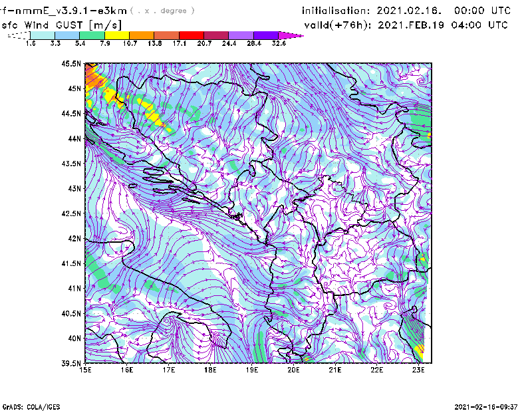Select the yellow legend color swatch
The width and height of the screenshot is (532, 411).
[117, 35]
